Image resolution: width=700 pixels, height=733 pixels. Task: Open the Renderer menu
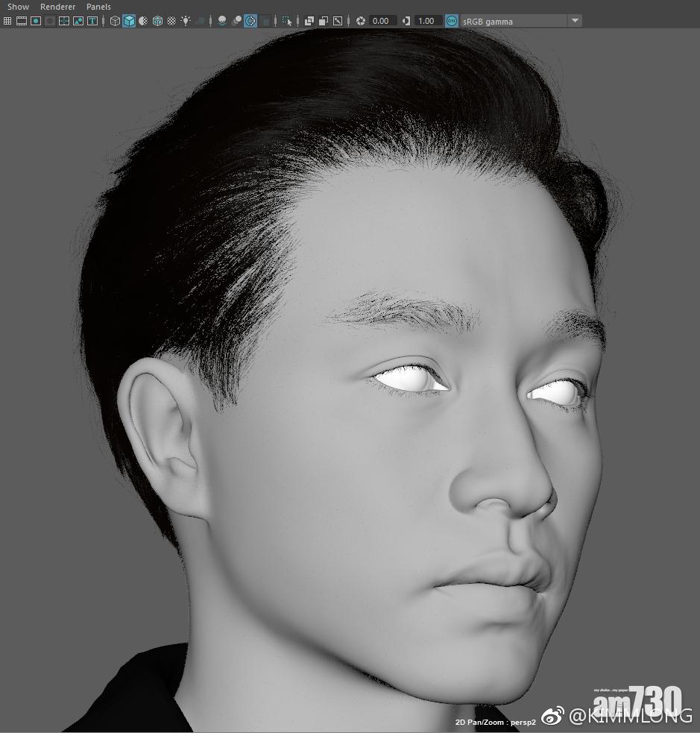coord(57,7)
